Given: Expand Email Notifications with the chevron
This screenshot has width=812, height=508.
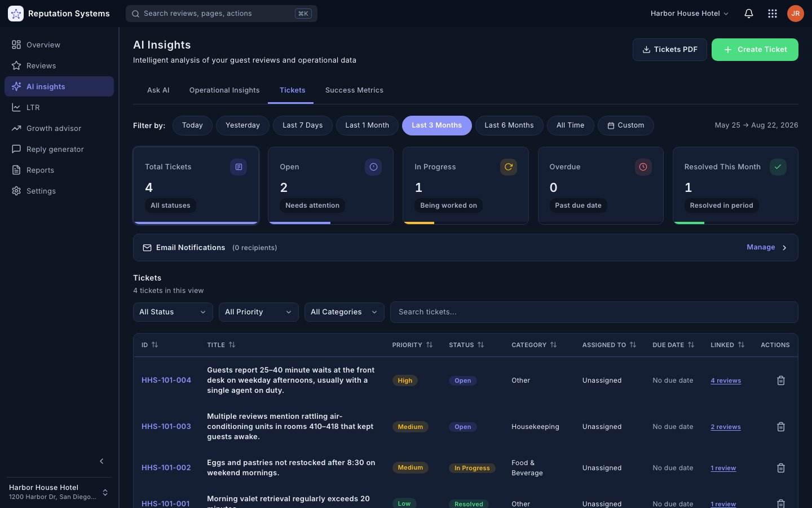Looking at the screenshot, I should [x=784, y=248].
